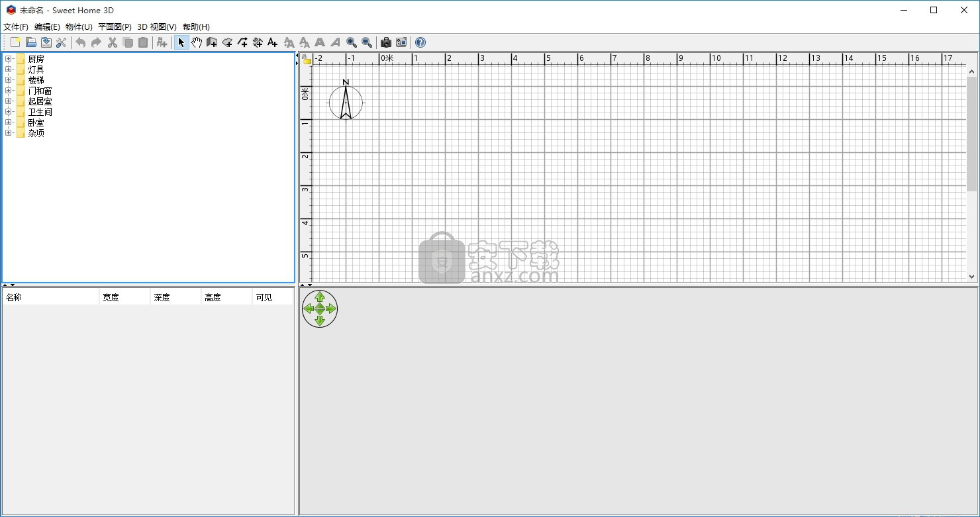Select the Create rooms tool
Viewport: 980px width, 517px height.
tap(227, 42)
